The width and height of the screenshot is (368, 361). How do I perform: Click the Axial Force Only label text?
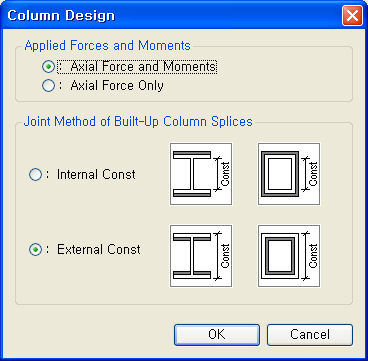117,86
